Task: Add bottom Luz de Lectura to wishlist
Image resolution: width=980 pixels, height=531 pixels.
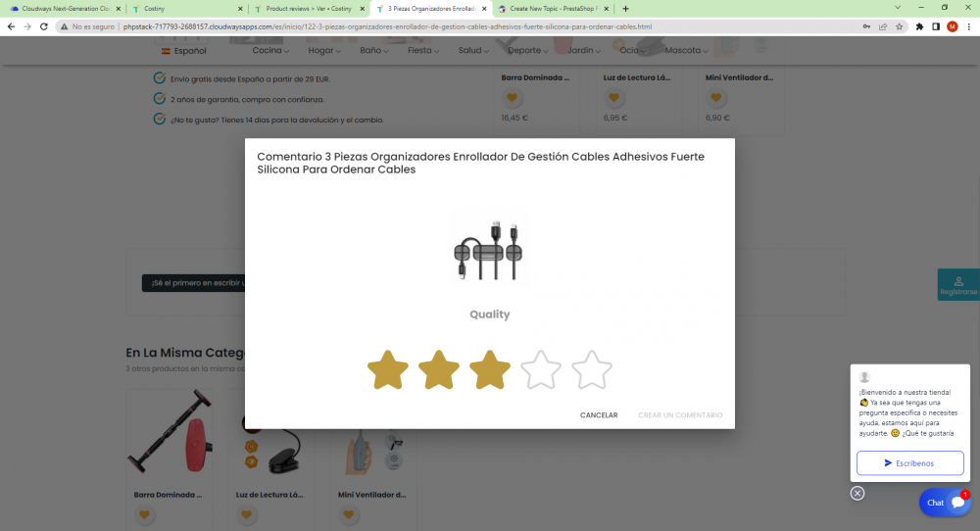Action: (246, 514)
